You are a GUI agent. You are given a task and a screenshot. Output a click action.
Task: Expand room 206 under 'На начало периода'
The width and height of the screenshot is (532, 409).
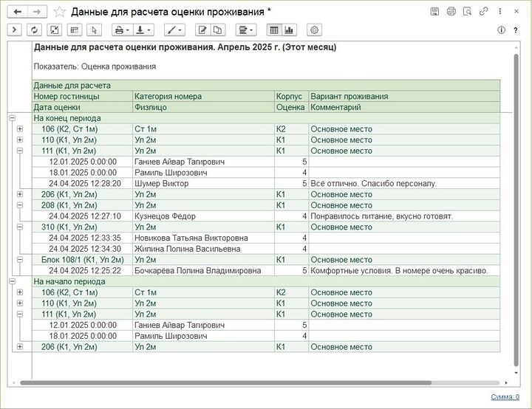pos(20,346)
